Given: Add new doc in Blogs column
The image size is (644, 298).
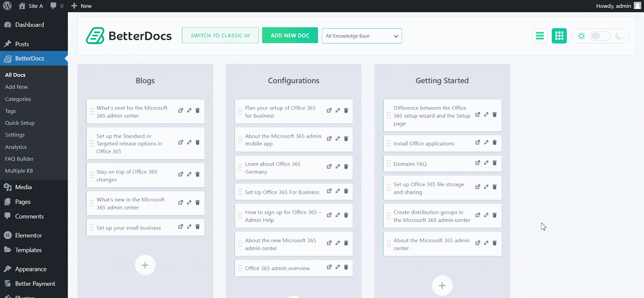Looking at the screenshot, I should tap(145, 265).
